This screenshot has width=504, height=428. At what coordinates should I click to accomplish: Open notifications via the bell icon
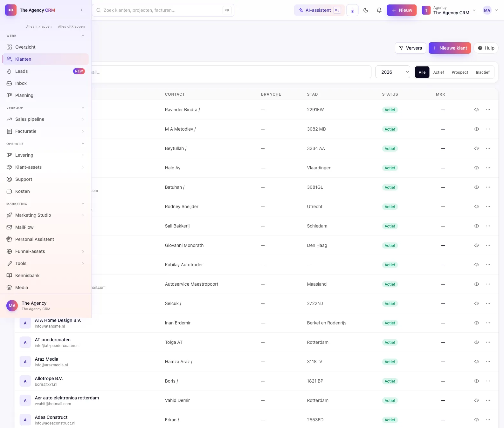(379, 10)
